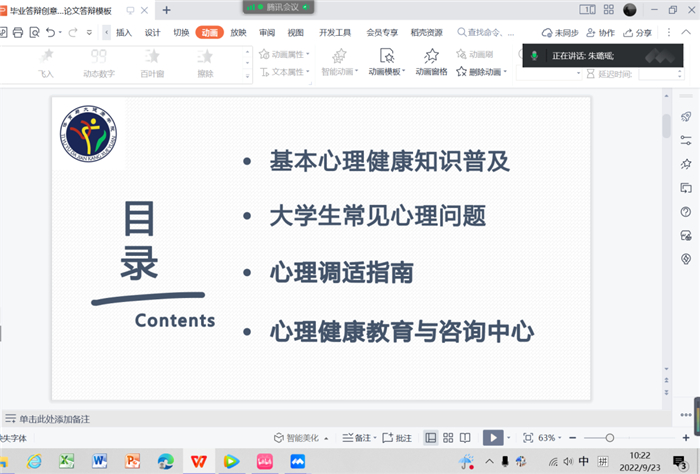Open Excel from the taskbar
Screen dimensions: 700x474
pos(67,461)
